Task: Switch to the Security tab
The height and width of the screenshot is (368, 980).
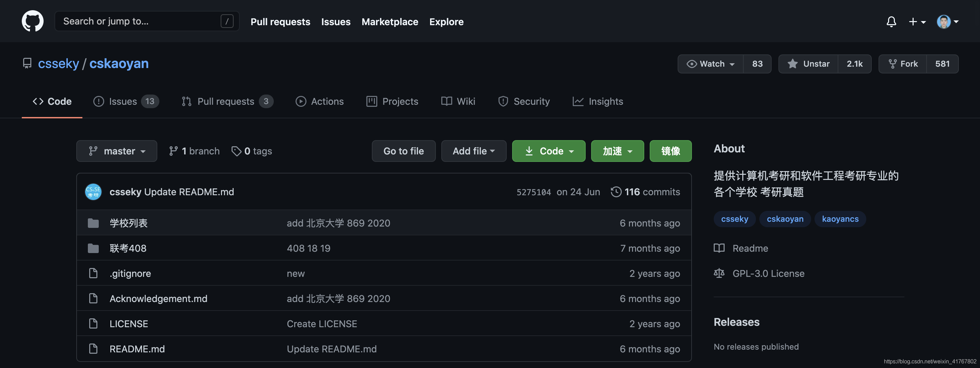Action: point(524,101)
